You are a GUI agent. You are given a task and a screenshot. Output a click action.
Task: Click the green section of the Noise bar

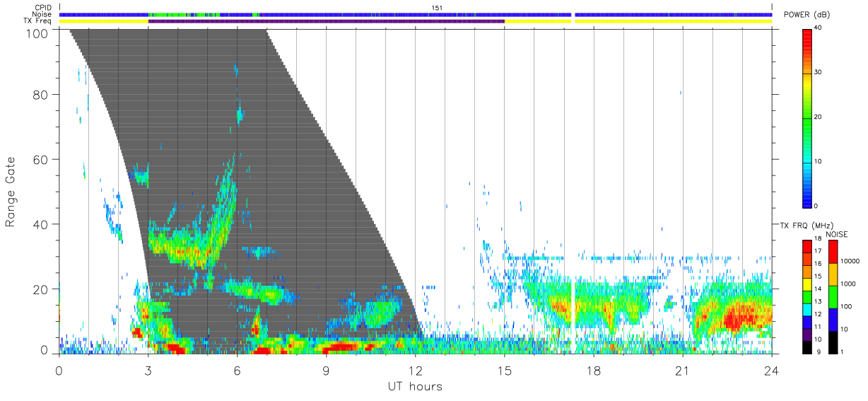click(x=184, y=14)
